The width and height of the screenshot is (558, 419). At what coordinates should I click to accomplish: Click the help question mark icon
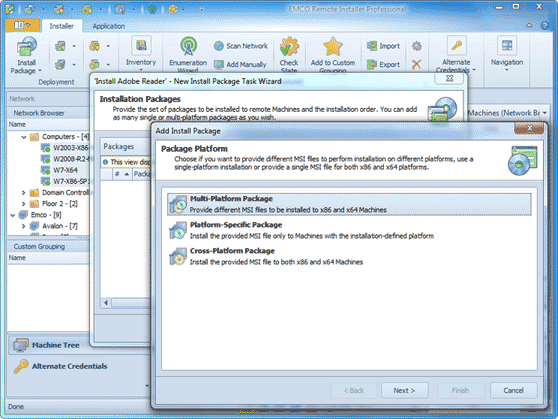[544, 26]
